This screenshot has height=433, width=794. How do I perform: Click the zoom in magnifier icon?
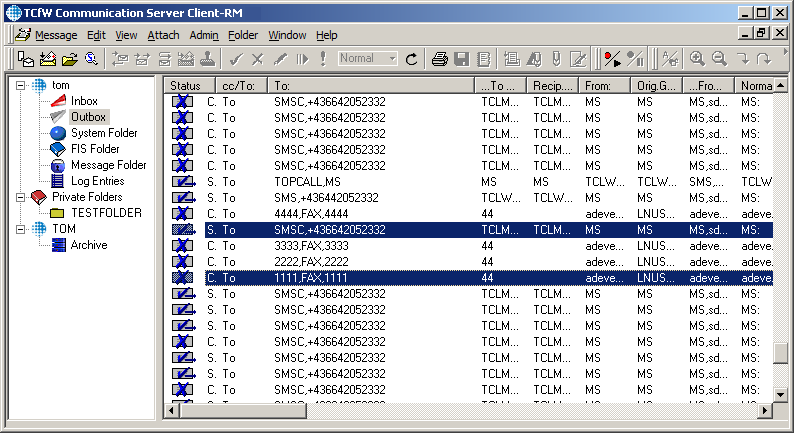click(x=697, y=59)
